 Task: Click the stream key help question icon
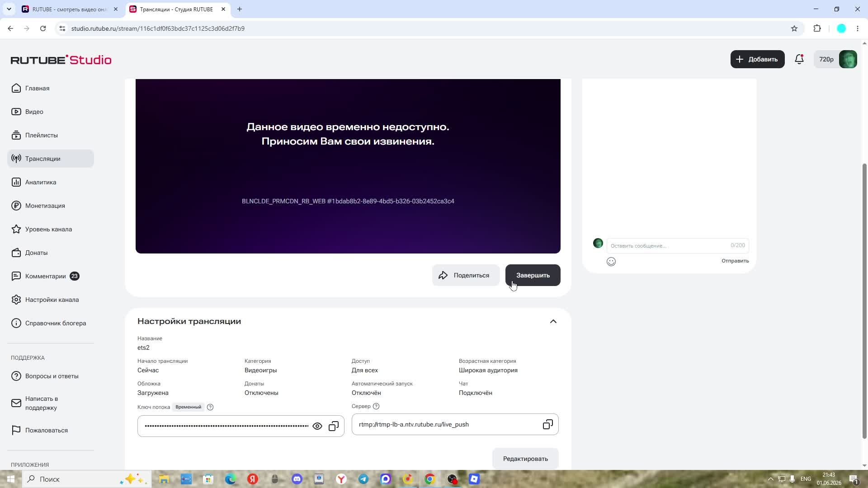coord(210,407)
